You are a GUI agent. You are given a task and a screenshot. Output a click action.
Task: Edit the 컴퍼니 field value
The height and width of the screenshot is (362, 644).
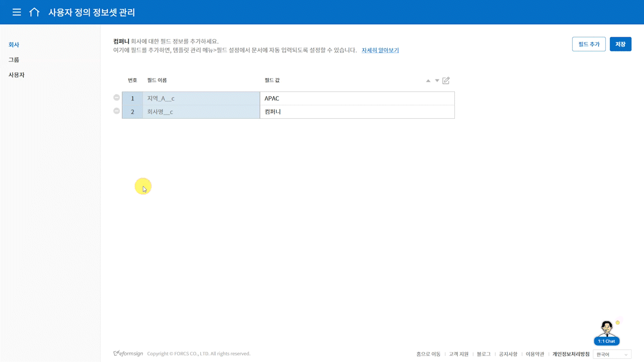pyautogui.click(x=357, y=112)
